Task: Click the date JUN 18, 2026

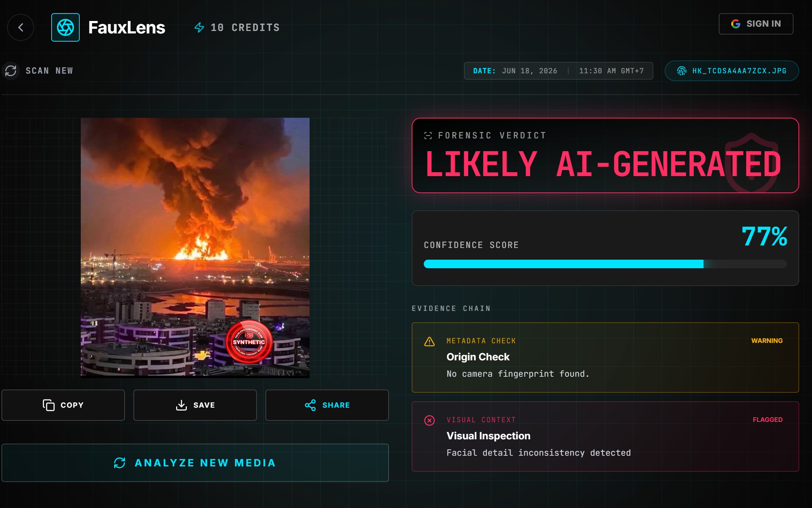Action: (529, 71)
